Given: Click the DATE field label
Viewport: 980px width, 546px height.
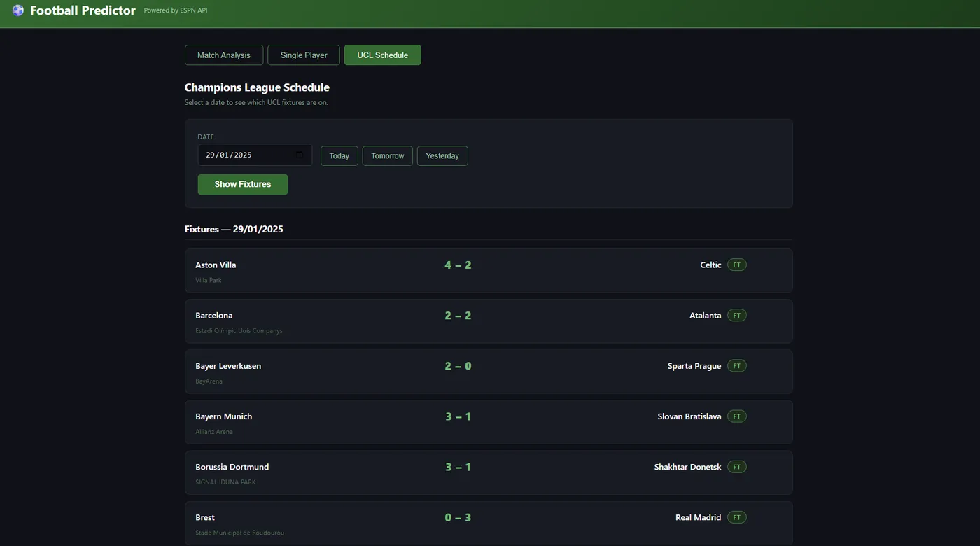Looking at the screenshot, I should point(206,137).
